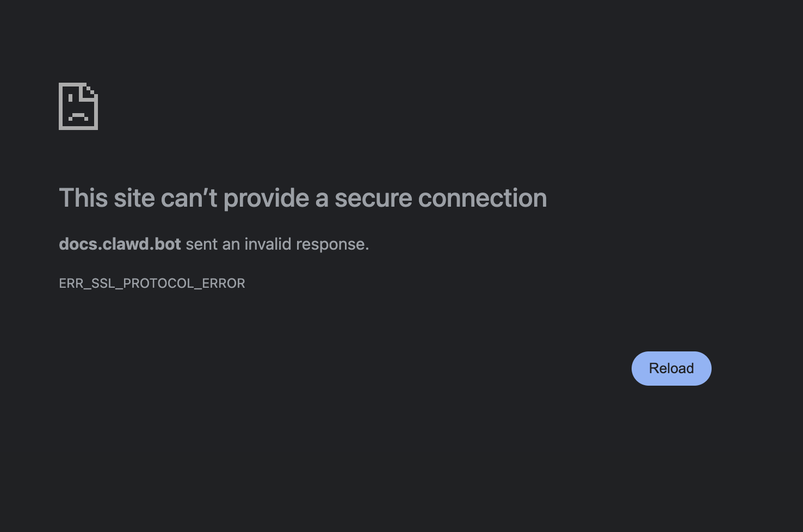Click the frowning mouth on the error icon

pos(78,117)
